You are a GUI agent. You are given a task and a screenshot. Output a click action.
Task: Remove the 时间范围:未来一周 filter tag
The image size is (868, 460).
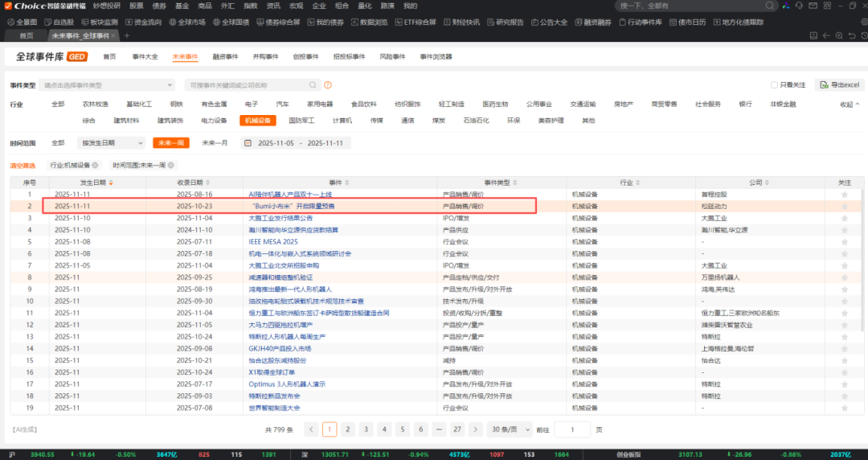pos(170,166)
